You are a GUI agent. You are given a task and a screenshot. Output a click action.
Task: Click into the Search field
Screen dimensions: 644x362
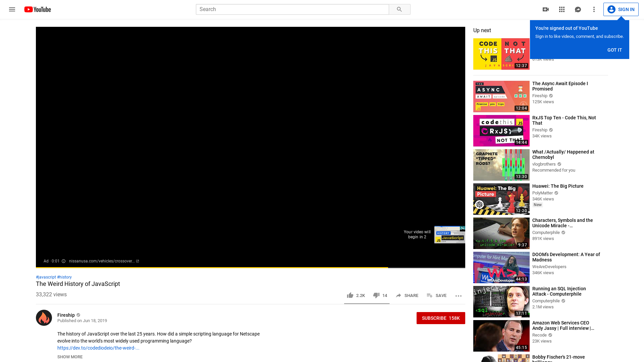pyautogui.click(x=292, y=9)
